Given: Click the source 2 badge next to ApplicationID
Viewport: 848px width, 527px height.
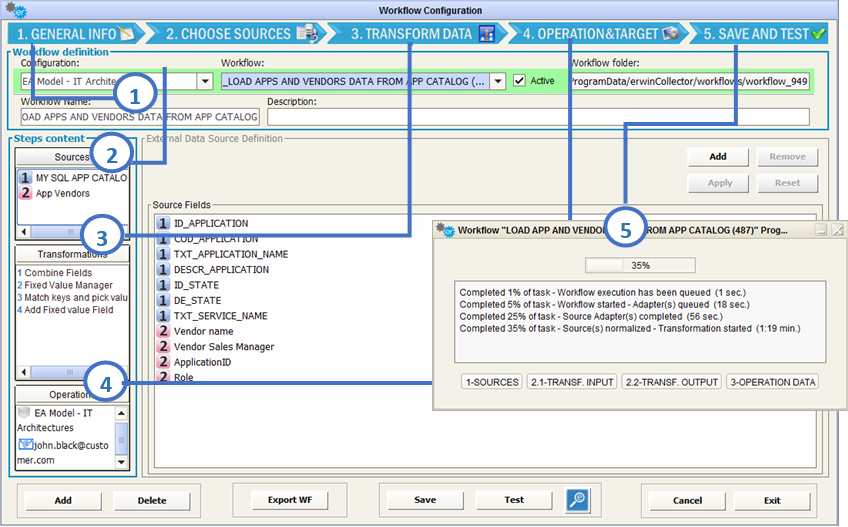Looking at the screenshot, I should tap(163, 362).
